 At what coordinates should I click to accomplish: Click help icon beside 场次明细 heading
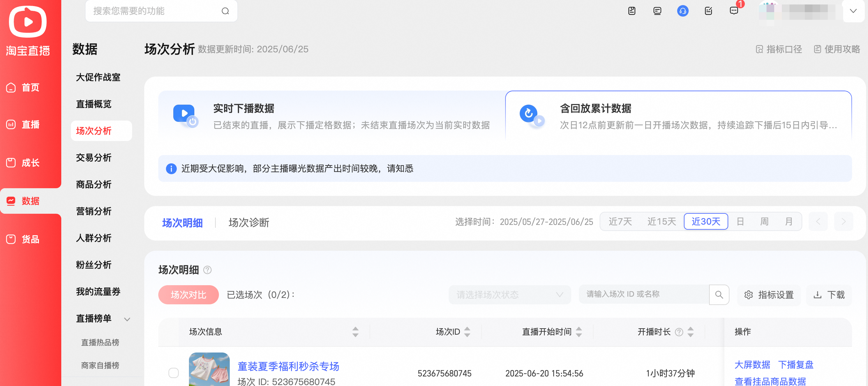207,270
